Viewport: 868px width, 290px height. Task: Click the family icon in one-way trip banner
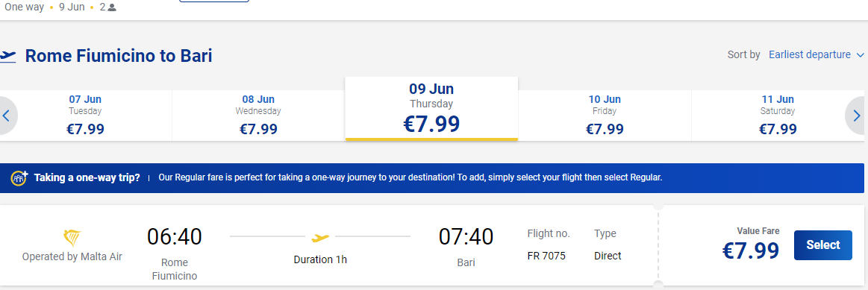[19, 177]
